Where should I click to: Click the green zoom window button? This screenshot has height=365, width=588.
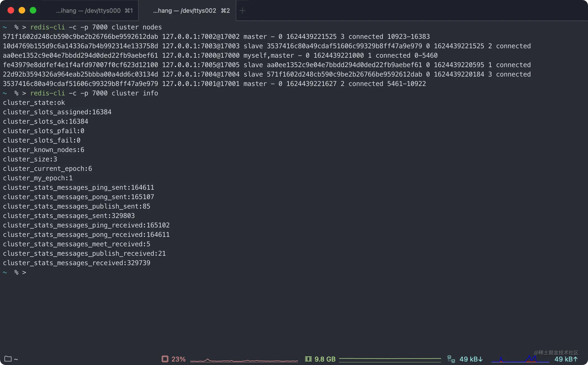point(33,10)
